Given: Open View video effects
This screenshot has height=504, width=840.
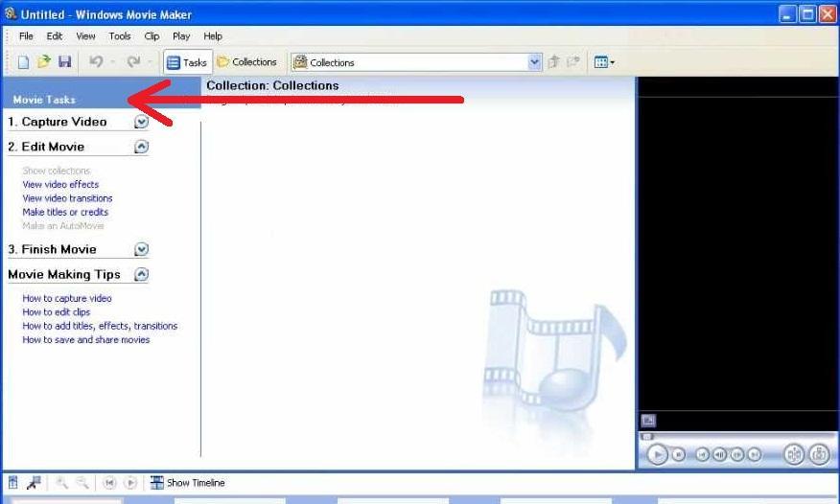Looking at the screenshot, I should (60, 185).
